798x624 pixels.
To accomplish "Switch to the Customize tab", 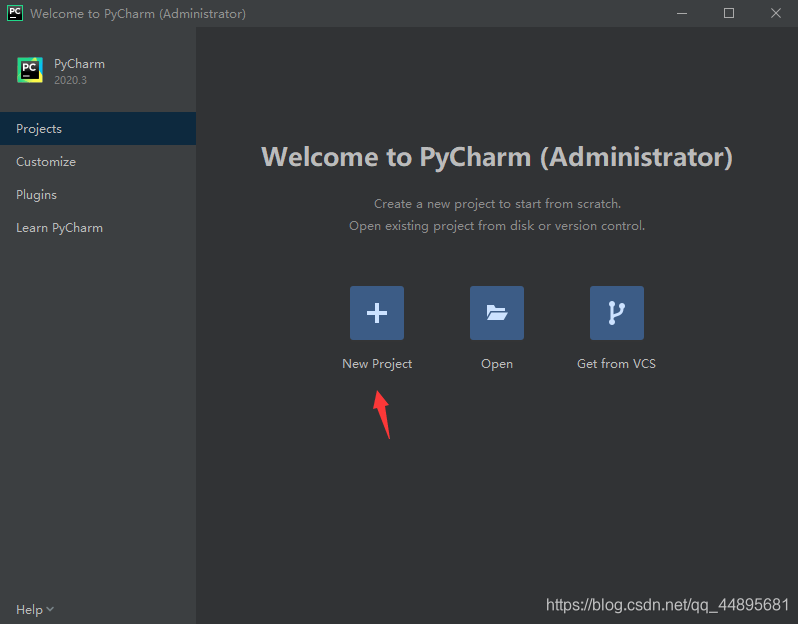I will point(98,162).
